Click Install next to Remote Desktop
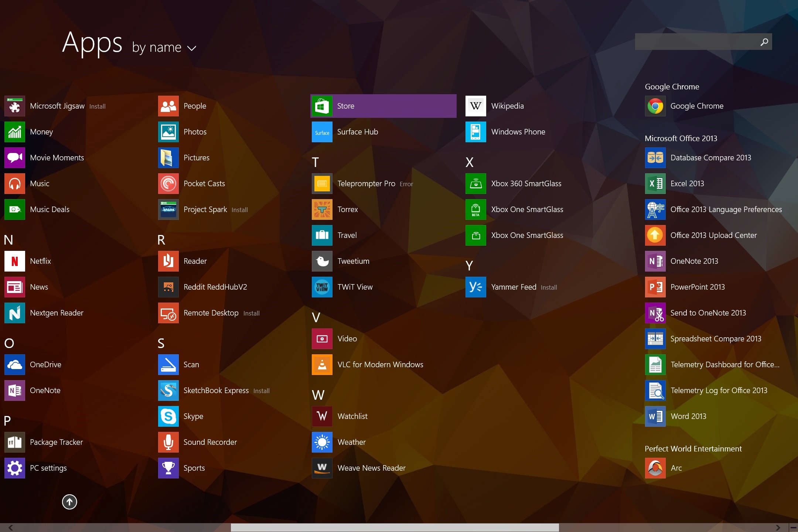This screenshot has width=798, height=532. point(252,313)
